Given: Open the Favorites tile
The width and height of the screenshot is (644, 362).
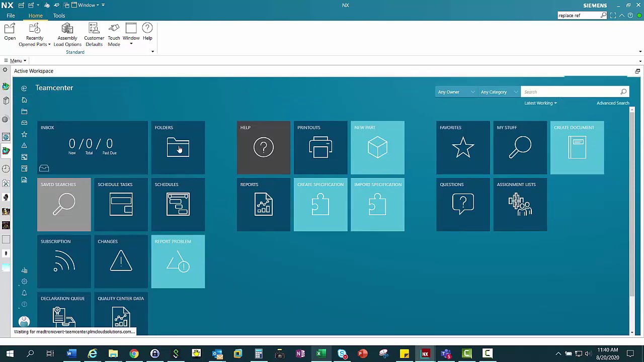Looking at the screenshot, I should (463, 148).
